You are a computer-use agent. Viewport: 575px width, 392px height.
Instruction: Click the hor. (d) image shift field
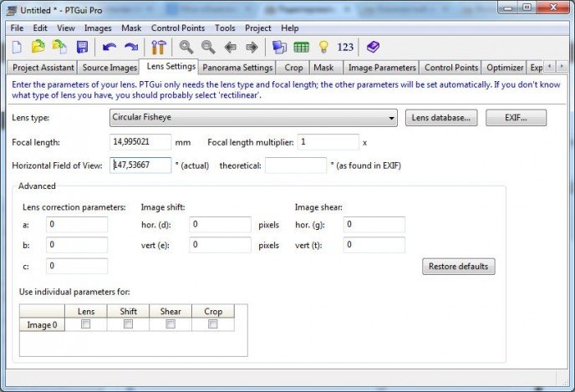pyautogui.click(x=220, y=225)
